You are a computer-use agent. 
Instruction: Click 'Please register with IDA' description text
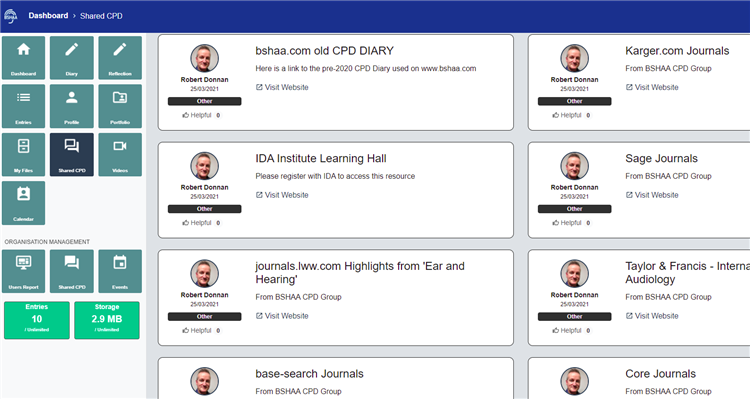point(335,176)
